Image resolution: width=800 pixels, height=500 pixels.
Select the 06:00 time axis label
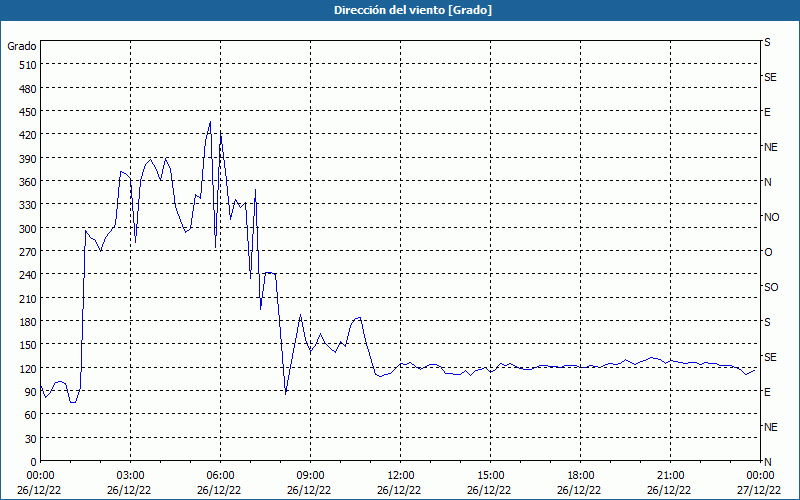tap(220, 476)
